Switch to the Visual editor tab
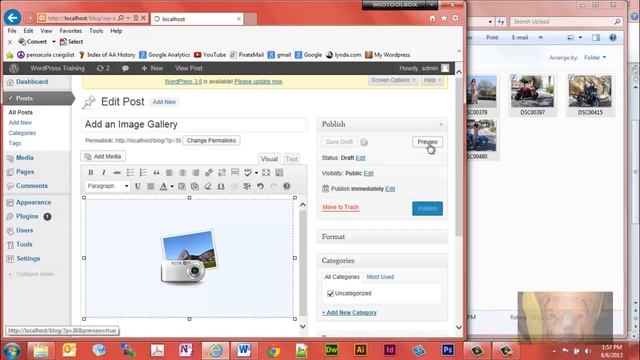This screenshot has width=640, height=360. point(269,159)
